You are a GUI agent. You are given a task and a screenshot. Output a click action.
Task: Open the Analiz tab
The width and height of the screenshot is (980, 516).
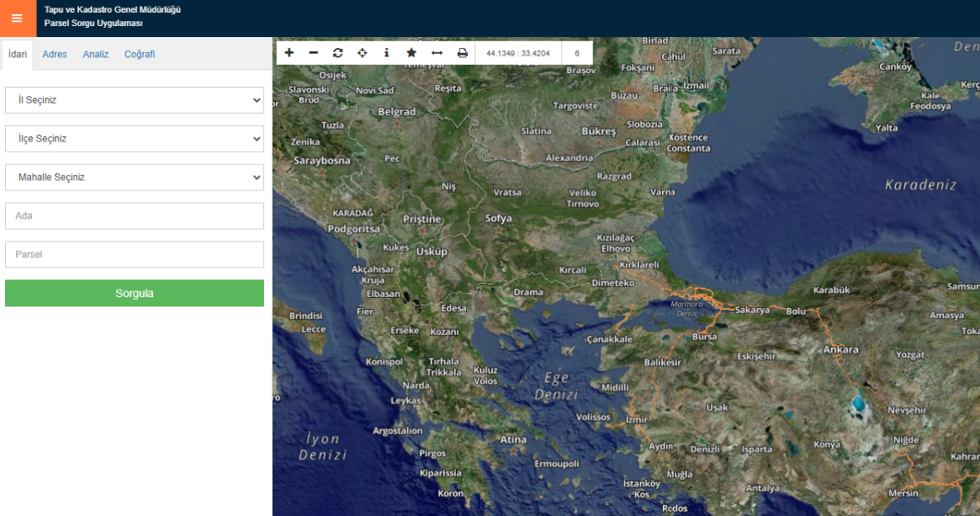96,55
